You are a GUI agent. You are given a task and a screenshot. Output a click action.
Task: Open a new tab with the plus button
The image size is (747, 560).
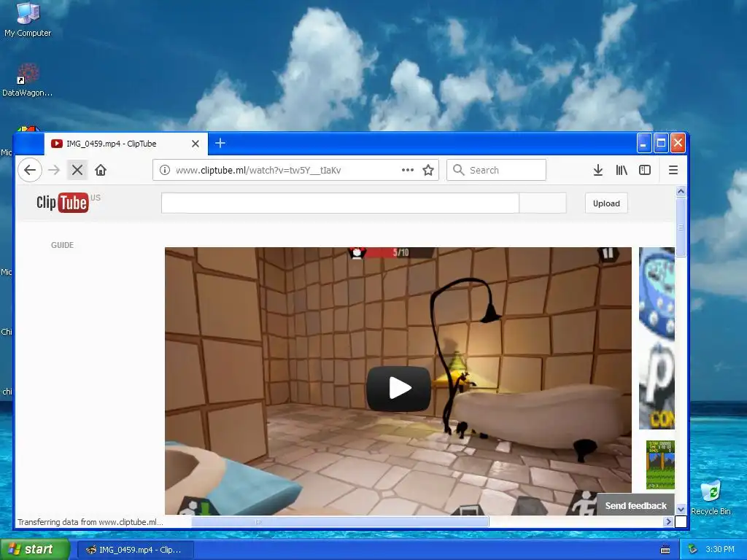[220, 143]
